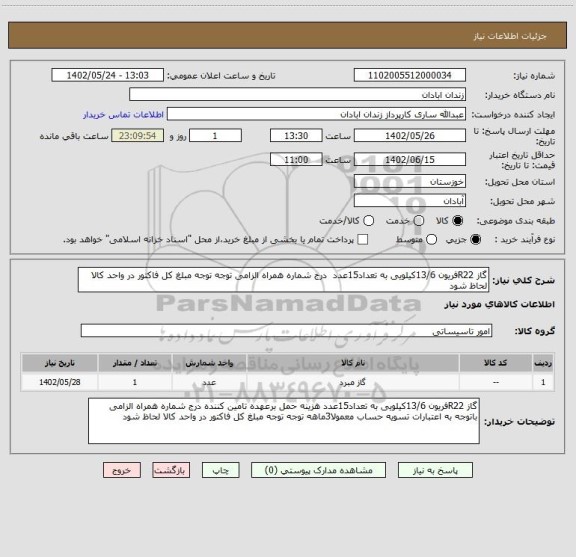Click the price validity date 1402/06/15

(410, 159)
